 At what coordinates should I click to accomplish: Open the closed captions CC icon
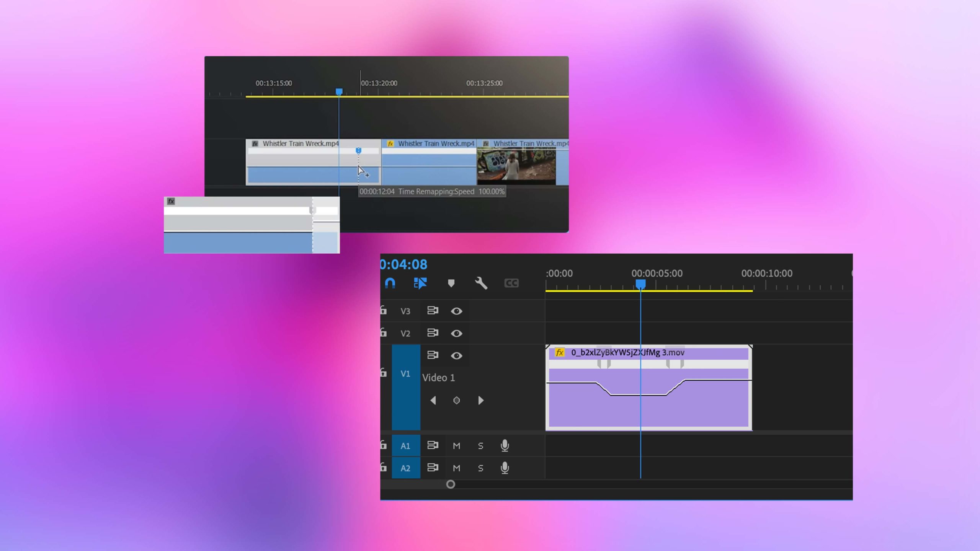511,283
